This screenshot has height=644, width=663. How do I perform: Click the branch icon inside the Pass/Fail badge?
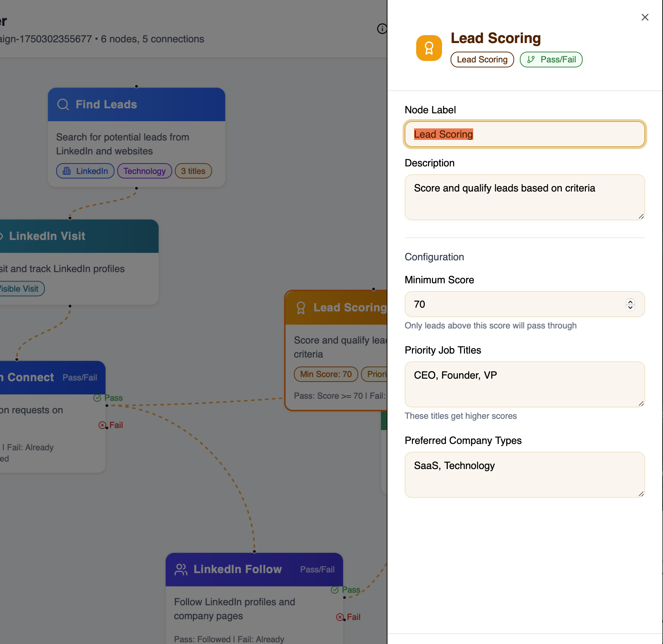(x=531, y=60)
